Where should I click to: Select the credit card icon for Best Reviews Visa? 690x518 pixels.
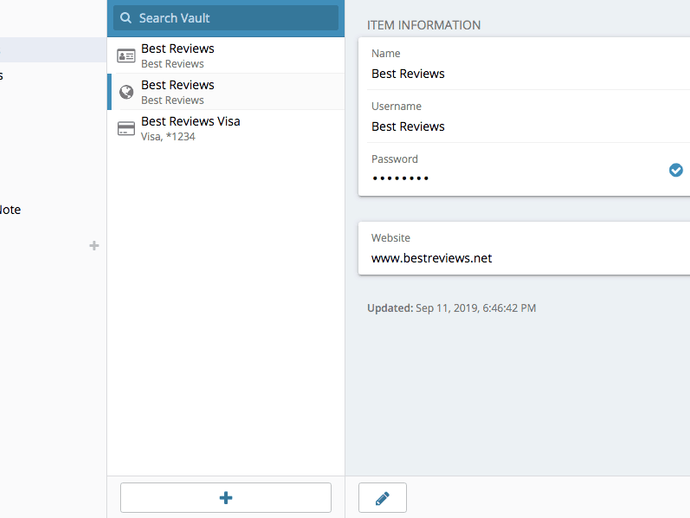[126, 129]
